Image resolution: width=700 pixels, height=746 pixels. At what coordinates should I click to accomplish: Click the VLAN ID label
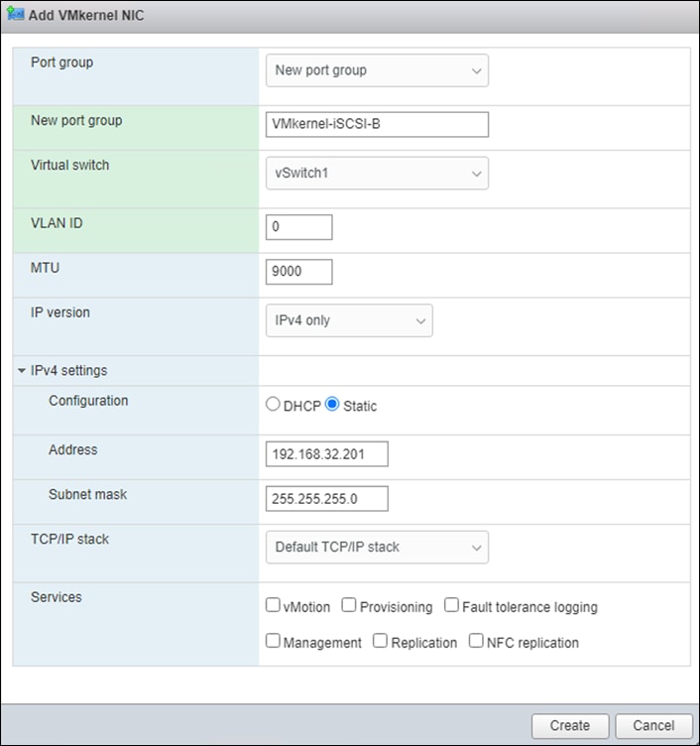tap(57, 223)
